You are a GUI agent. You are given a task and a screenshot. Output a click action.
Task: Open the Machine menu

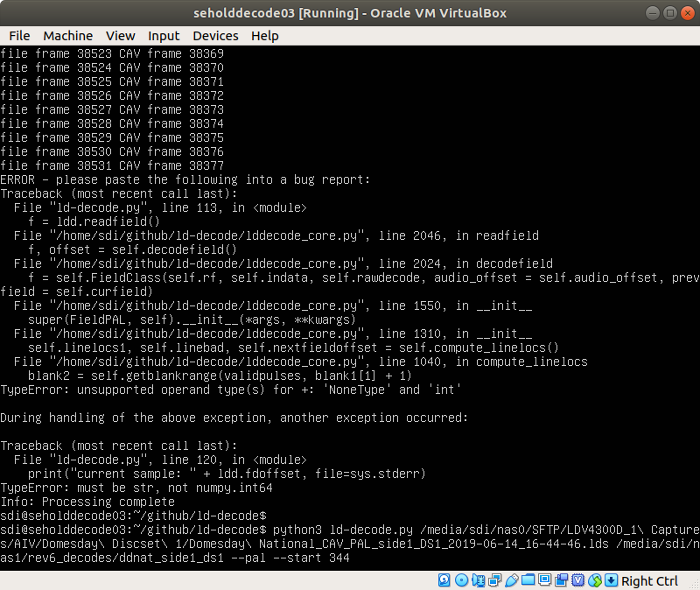(67, 36)
